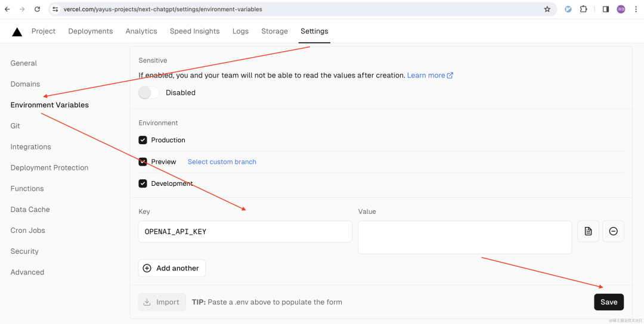Open General settings in sidebar
Image resolution: width=644 pixels, height=324 pixels.
pos(24,63)
